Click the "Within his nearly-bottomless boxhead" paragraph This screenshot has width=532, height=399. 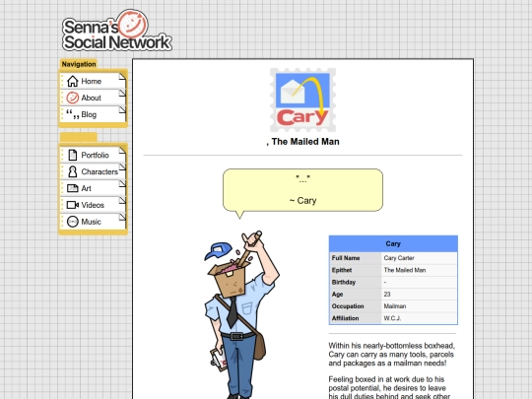(x=391, y=355)
